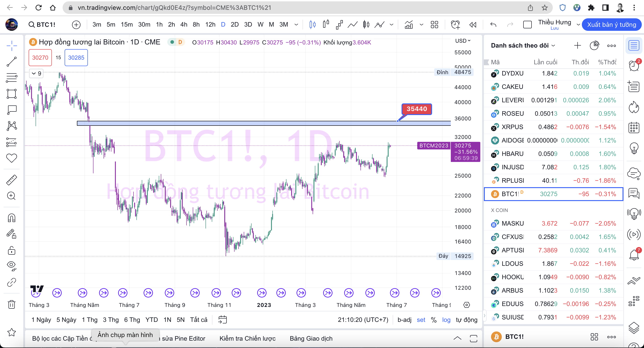Collapse the indicator legend via the 9 chevron
This screenshot has width=644, height=348.
[x=34, y=73]
